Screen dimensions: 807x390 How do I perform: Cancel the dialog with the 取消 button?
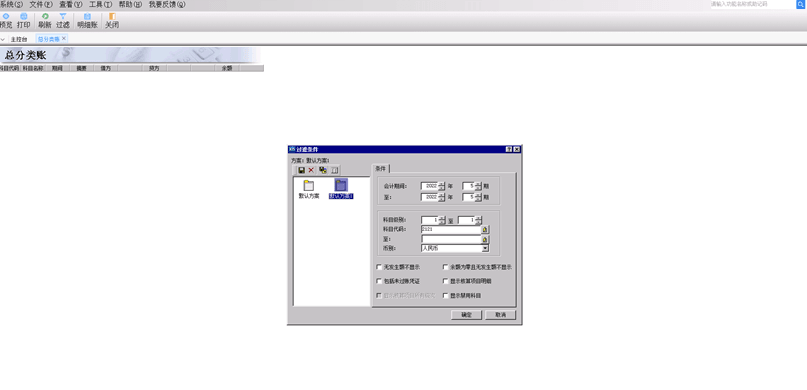coord(500,315)
